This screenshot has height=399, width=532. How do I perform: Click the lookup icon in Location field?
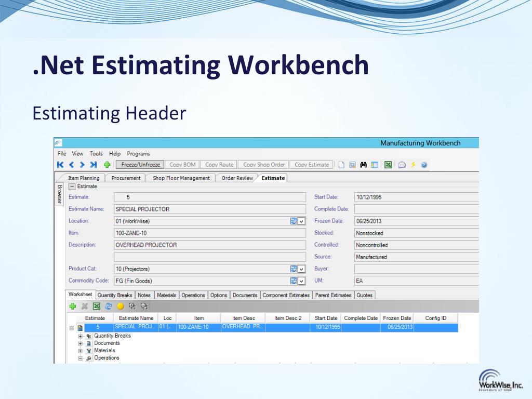click(294, 221)
